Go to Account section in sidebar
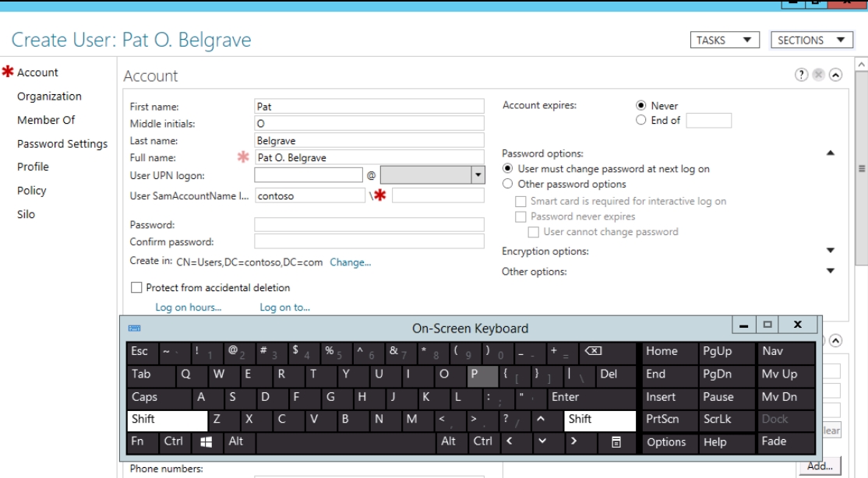This screenshot has height=478, width=868. [x=37, y=72]
